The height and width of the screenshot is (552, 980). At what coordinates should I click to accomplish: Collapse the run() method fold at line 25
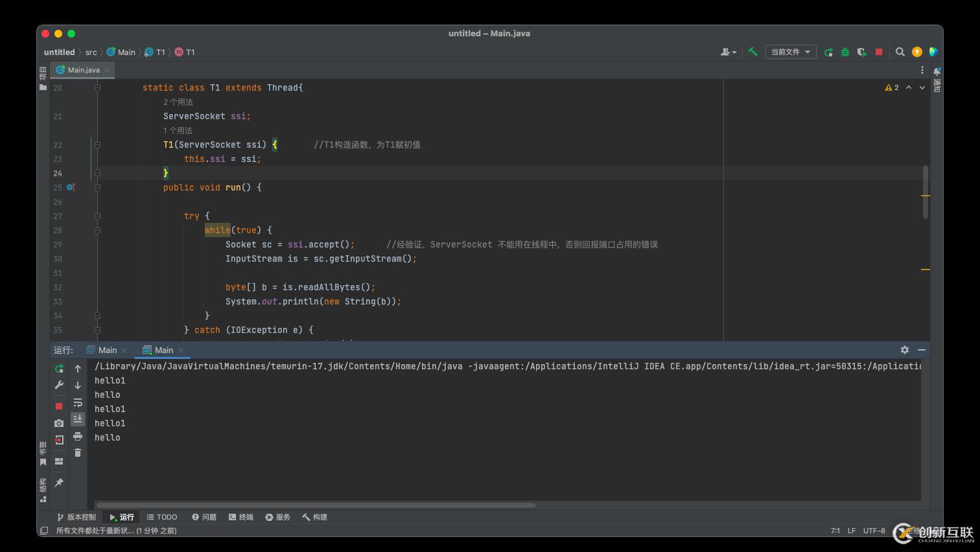click(x=97, y=187)
